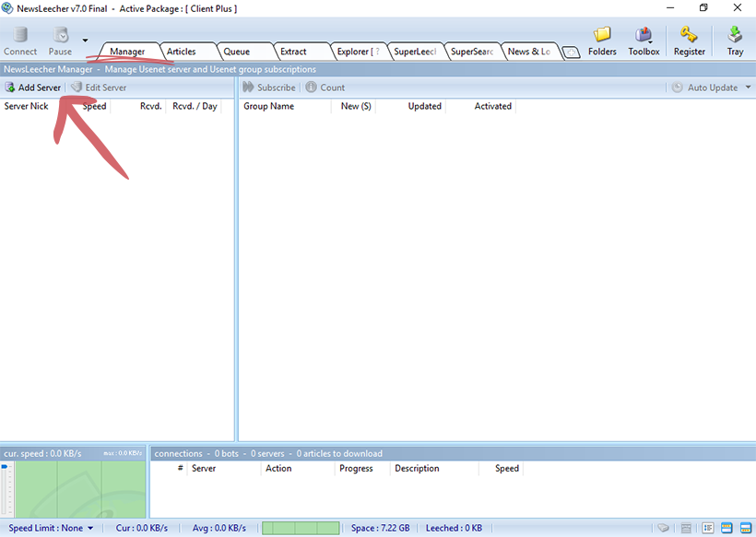Click the Action column header
Viewport: 756px width, 537px height.
click(278, 469)
